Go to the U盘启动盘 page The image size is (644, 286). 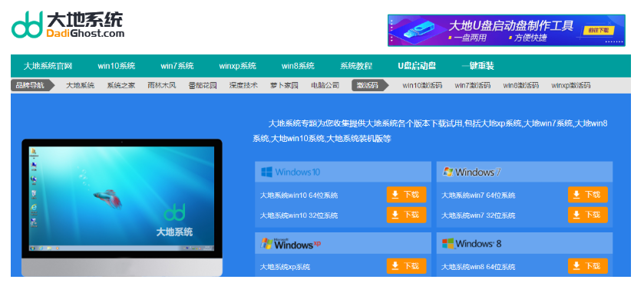pos(417,66)
